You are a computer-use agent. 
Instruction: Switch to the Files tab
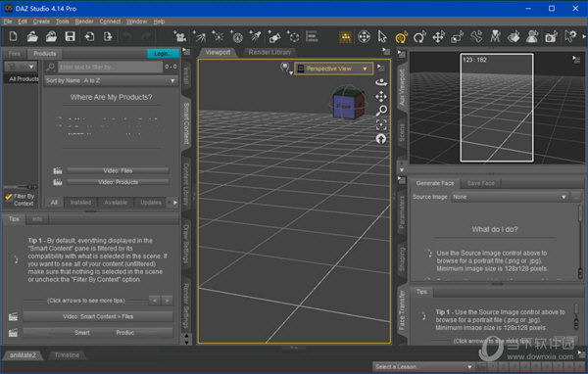pyautogui.click(x=15, y=54)
